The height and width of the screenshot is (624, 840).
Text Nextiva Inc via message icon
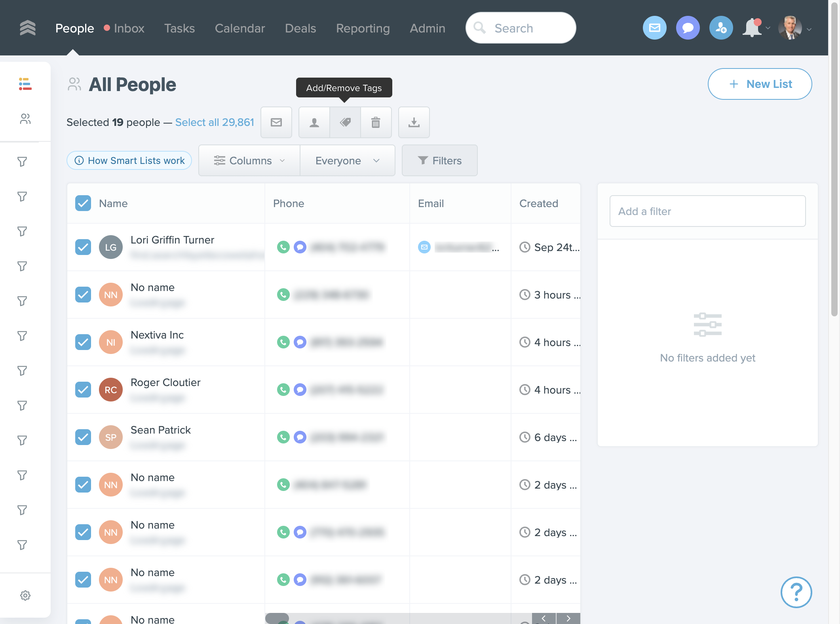pyautogui.click(x=300, y=342)
